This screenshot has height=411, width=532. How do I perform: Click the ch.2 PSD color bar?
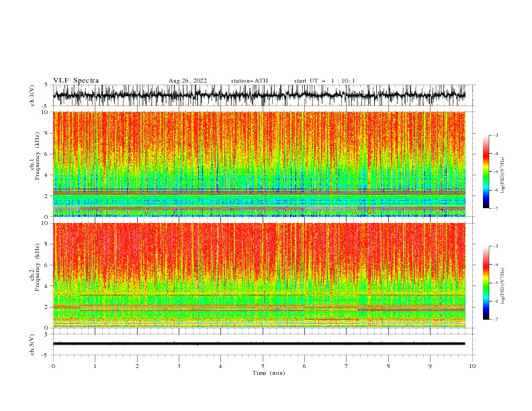tap(486, 283)
